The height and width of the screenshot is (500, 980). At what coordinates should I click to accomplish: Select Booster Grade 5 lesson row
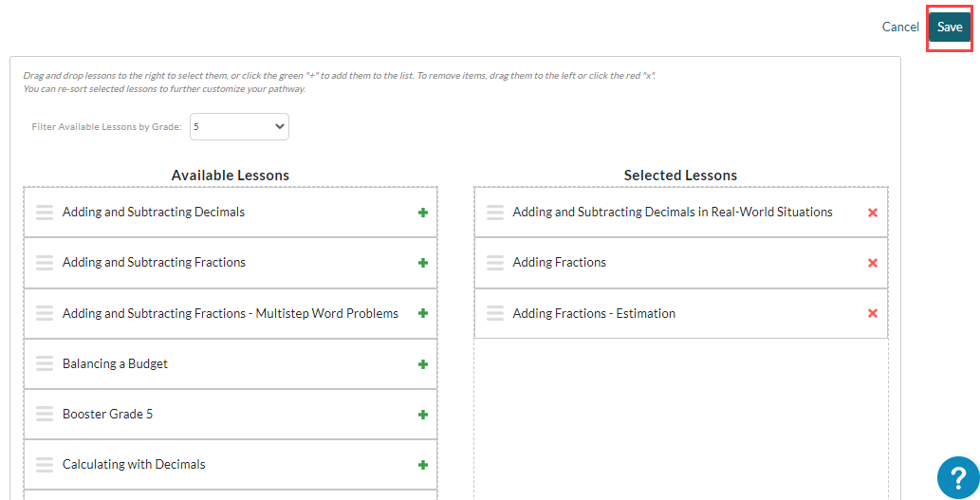[231, 415]
